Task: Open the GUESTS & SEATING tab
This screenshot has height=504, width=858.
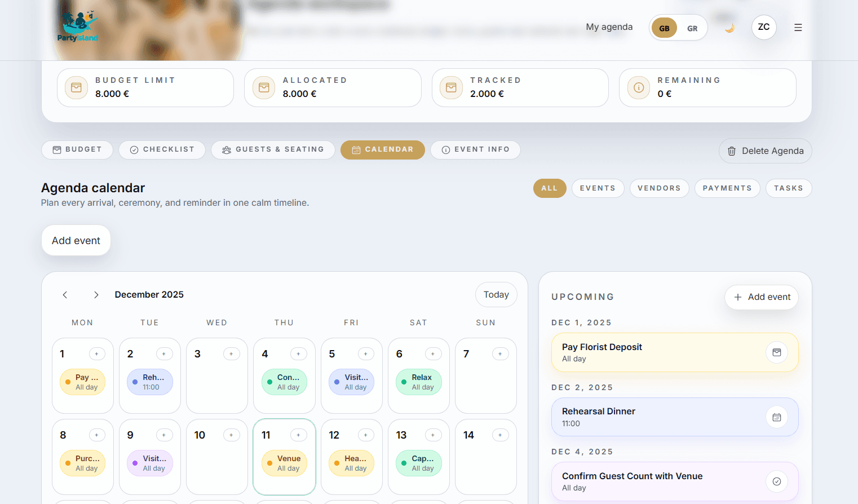Action: [273, 149]
